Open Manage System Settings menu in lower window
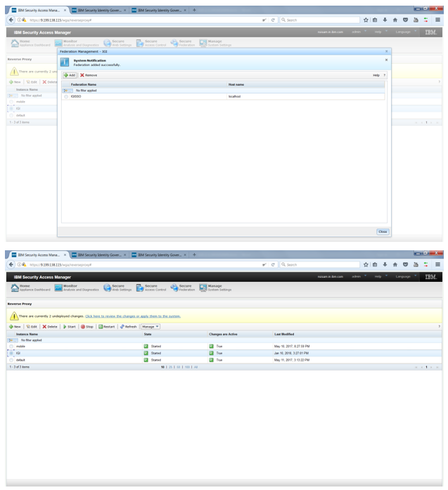Screen dimensions: 448x490 215,288
